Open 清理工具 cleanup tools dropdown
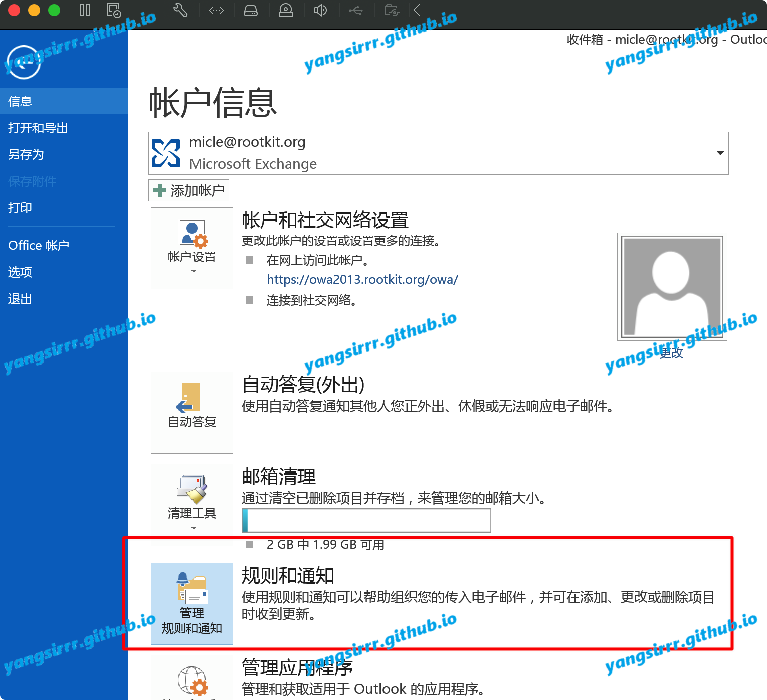Viewport: 767px width, 700px height. coord(192,505)
